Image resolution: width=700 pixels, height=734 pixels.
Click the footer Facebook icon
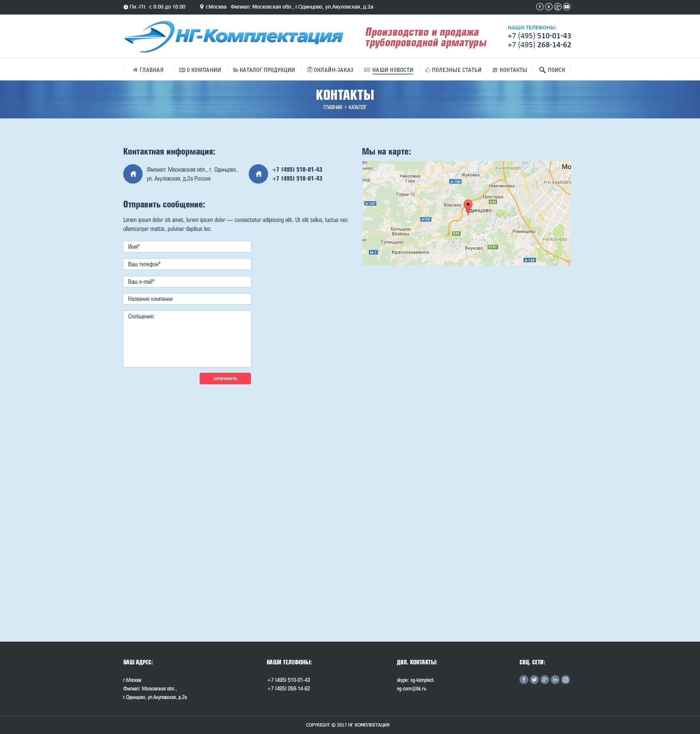point(524,680)
